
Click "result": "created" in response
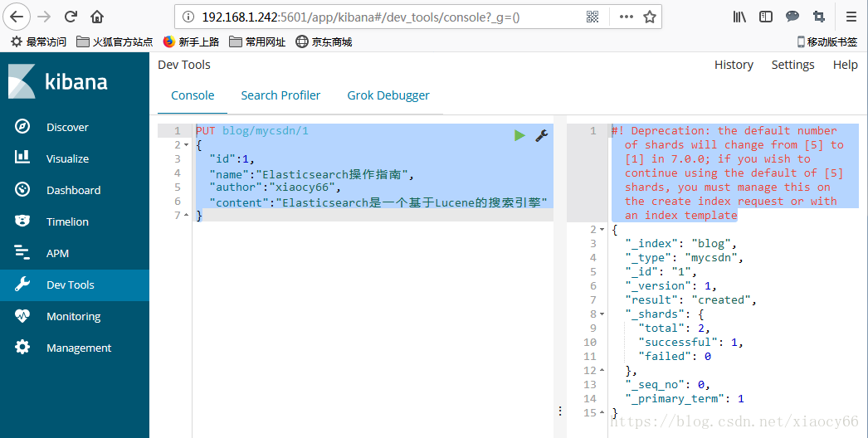[x=691, y=300]
